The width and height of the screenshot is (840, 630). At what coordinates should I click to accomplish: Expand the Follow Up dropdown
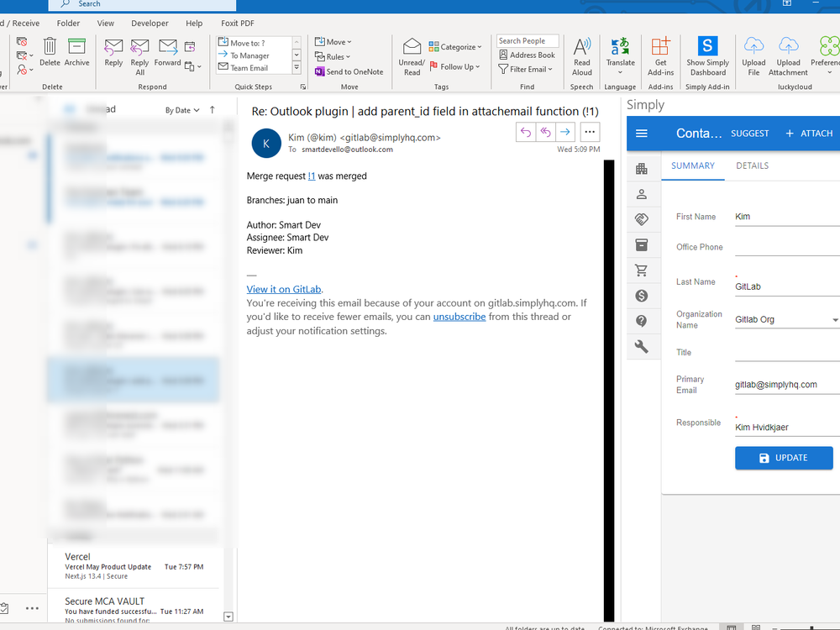point(455,67)
